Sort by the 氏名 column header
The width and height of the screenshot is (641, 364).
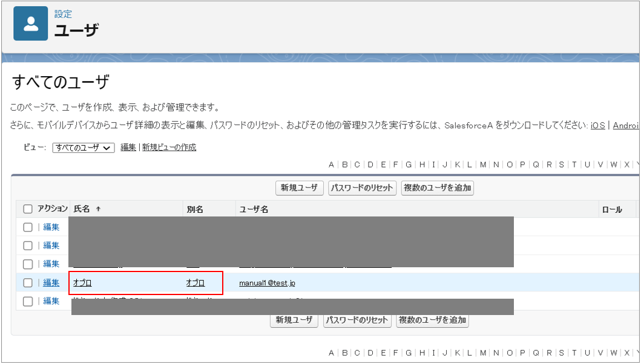pos(82,209)
